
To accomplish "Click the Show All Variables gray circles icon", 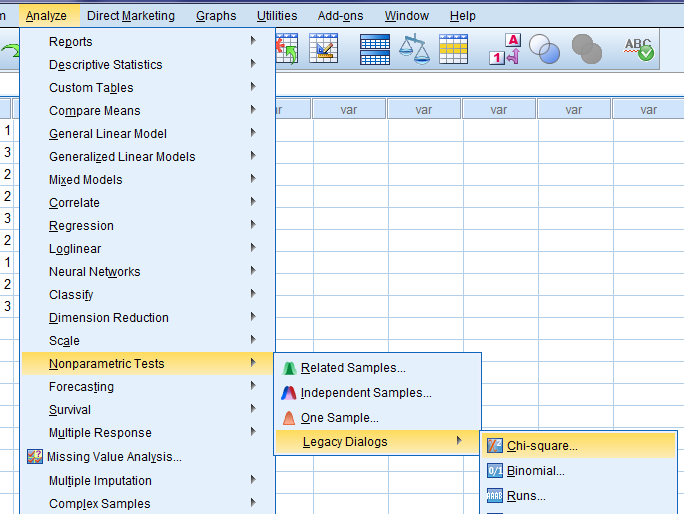I will tap(587, 49).
